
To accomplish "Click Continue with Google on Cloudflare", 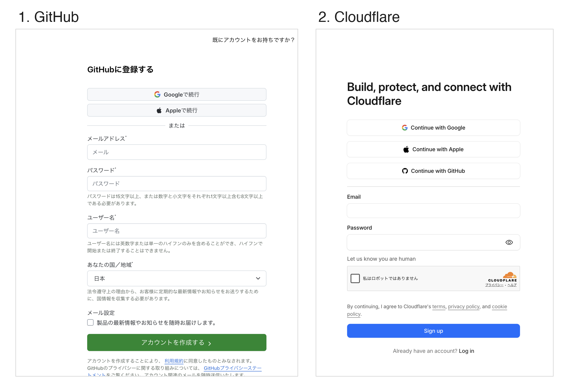I will tap(434, 128).
